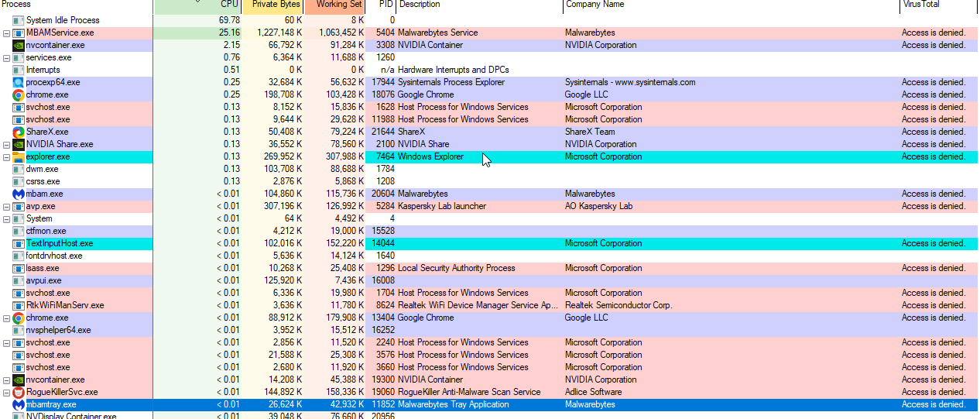The height and width of the screenshot is (419, 980).
Task: Select the avpui.exe process icon
Action: click(19, 280)
